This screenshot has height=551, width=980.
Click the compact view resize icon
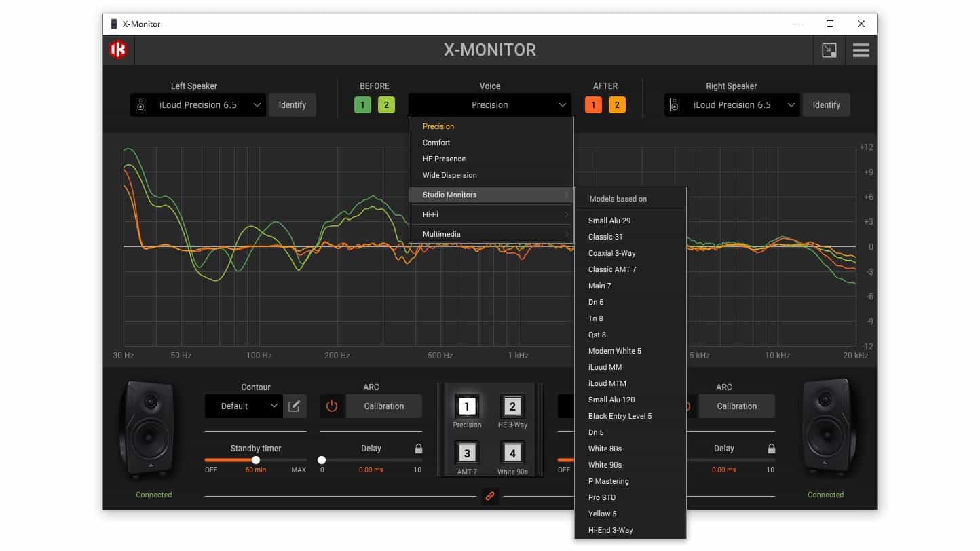829,50
